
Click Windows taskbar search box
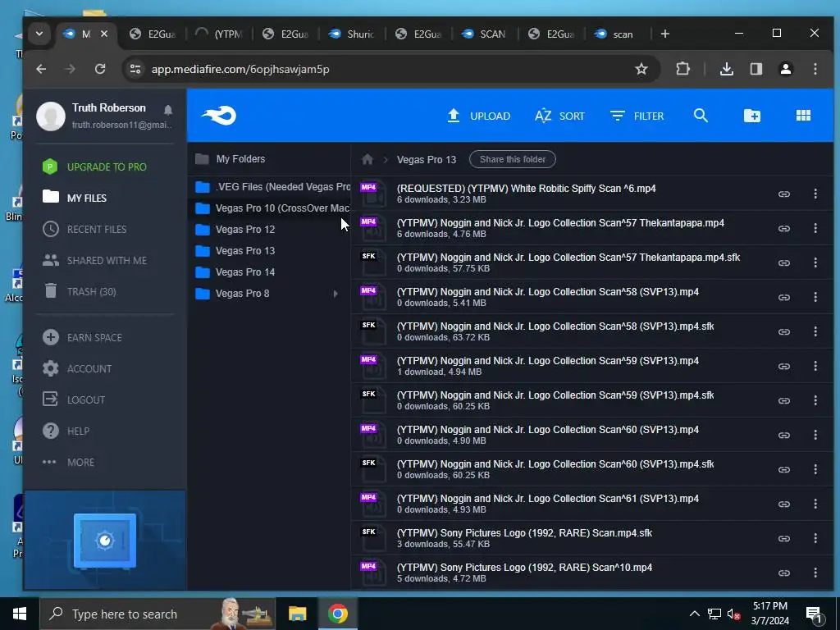[x=157, y=614]
